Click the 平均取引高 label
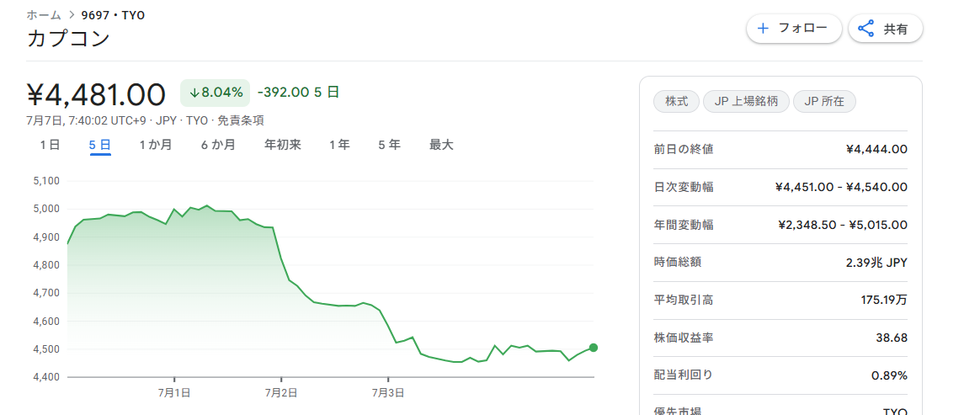 683,300
